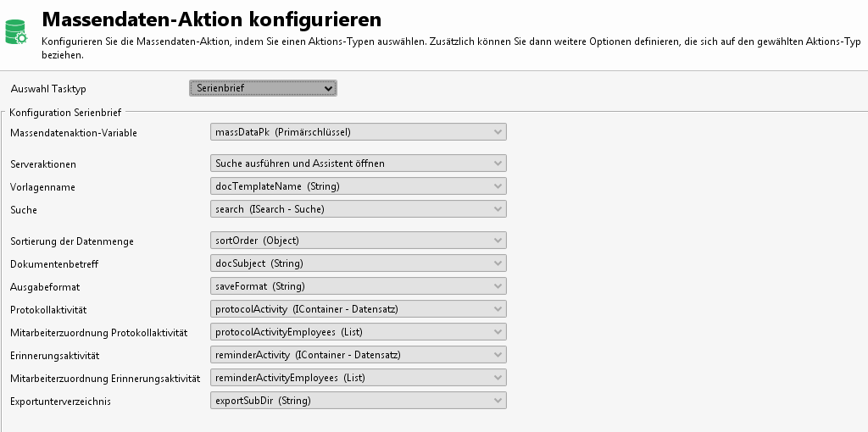Expand the Protokollaktivität protocolActivity dropdown
The width and height of the screenshot is (868, 432).
358,309
